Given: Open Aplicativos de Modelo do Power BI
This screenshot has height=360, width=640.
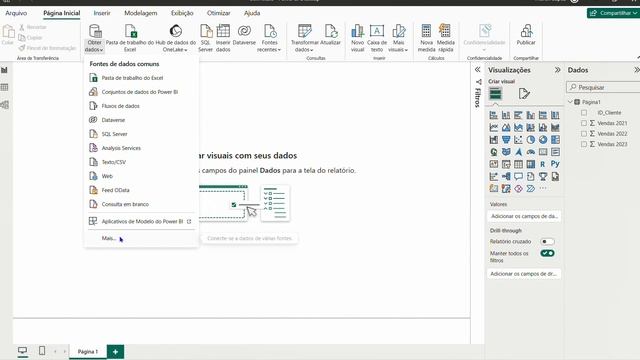Looking at the screenshot, I should (x=141, y=221).
